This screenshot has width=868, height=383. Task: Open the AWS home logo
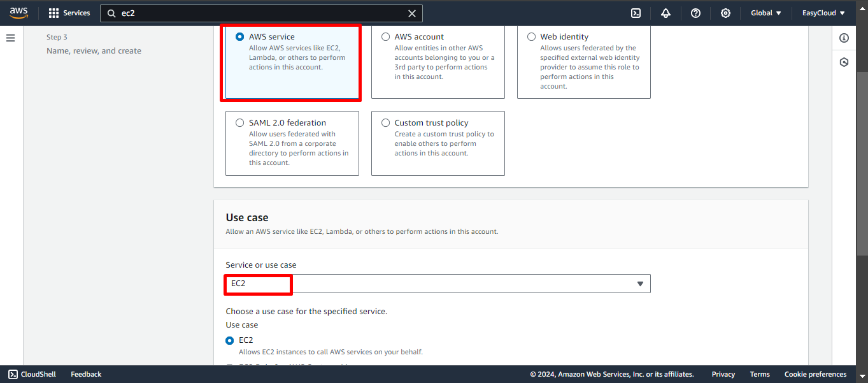click(x=18, y=13)
